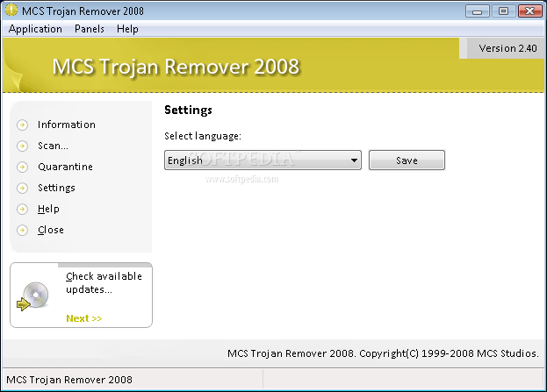Select Settings in the sidebar

pos(56,188)
